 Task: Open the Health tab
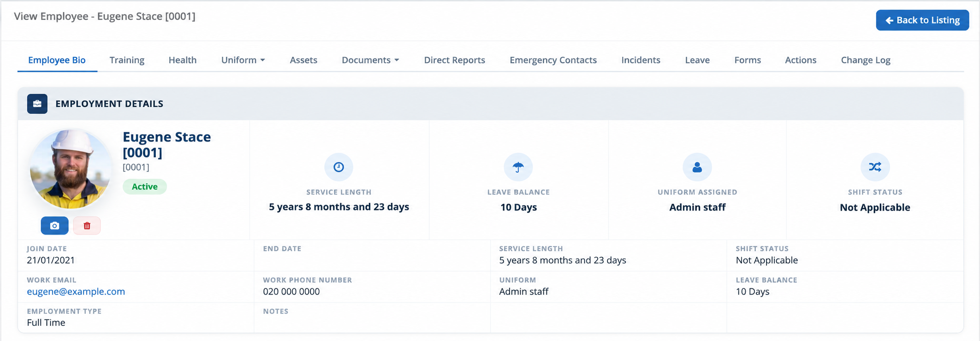[183, 60]
